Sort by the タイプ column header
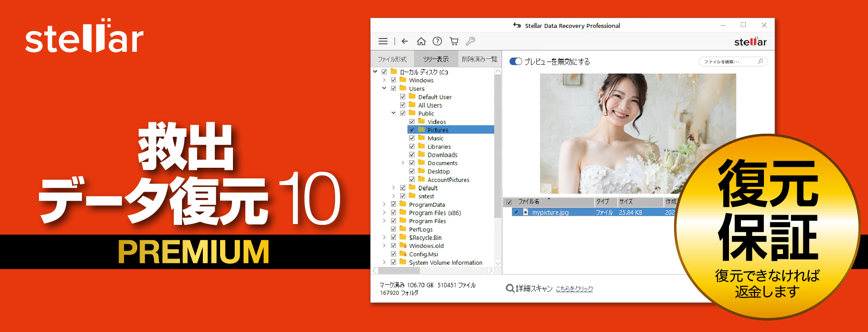 (x=605, y=202)
